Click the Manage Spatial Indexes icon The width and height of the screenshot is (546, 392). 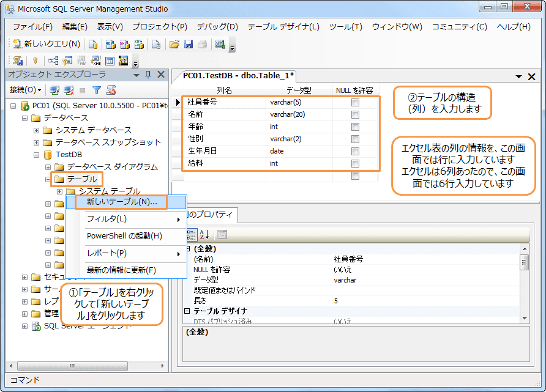click(x=123, y=61)
